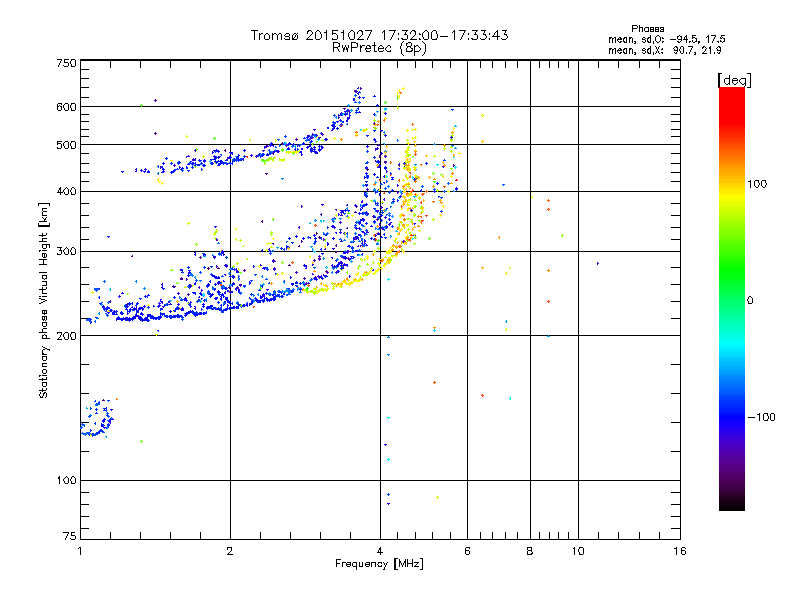
Task: Click the x-axis tick label '8'
Action: pyautogui.click(x=530, y=551)
